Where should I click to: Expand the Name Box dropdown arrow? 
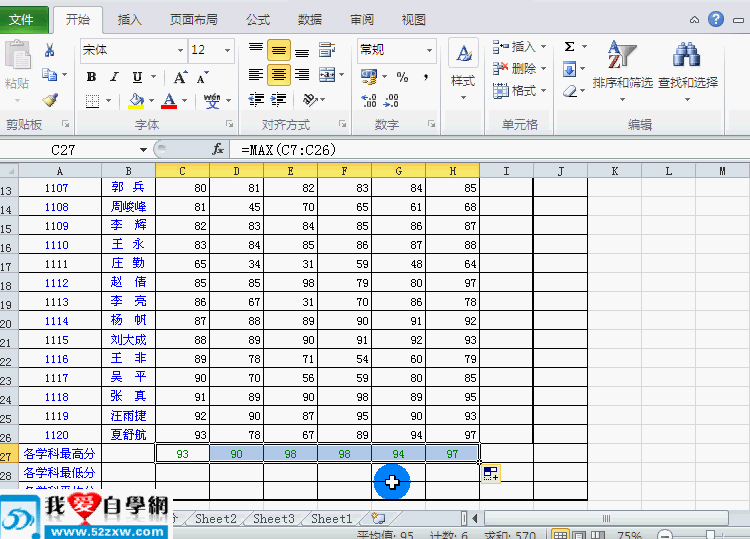tap(143, 150)
